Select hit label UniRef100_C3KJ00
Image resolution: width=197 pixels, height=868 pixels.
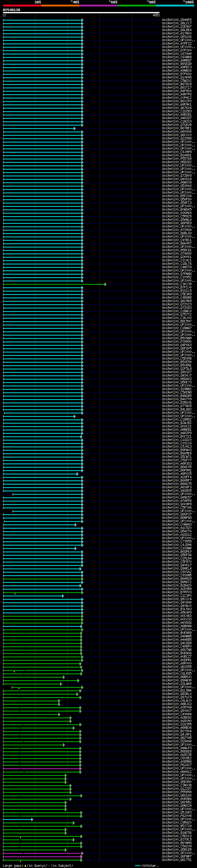click(x=177, y=318)
